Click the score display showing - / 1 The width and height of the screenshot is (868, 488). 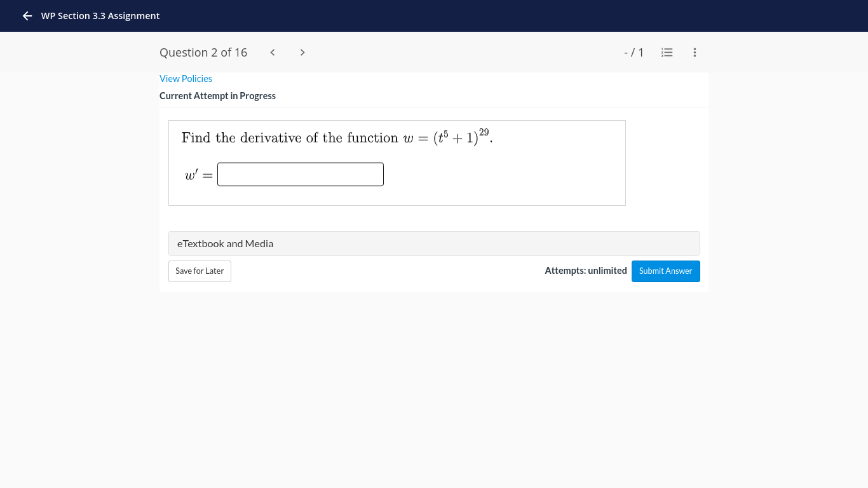click(x=634, y=52)
